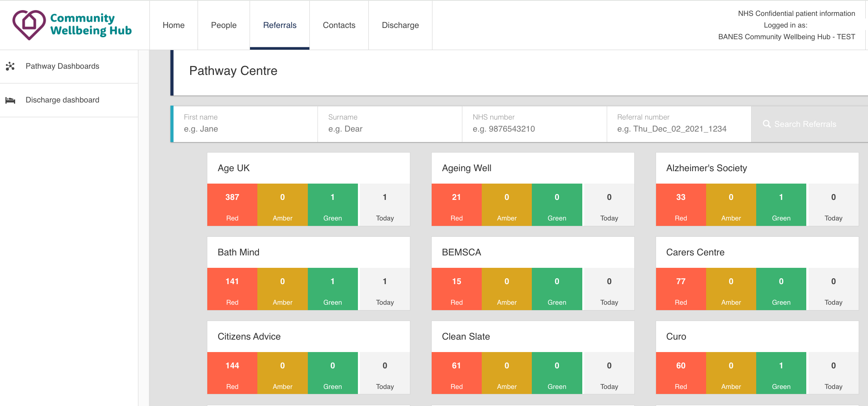Click the magnifying glass search icon
Screen dimensions: 868x406
(766, 124)
